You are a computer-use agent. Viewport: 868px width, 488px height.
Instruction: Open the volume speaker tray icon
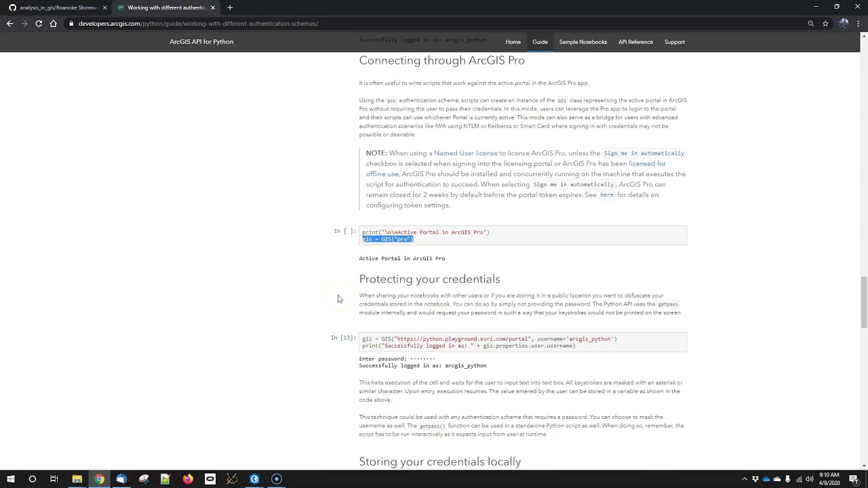(x=810, y=479)
